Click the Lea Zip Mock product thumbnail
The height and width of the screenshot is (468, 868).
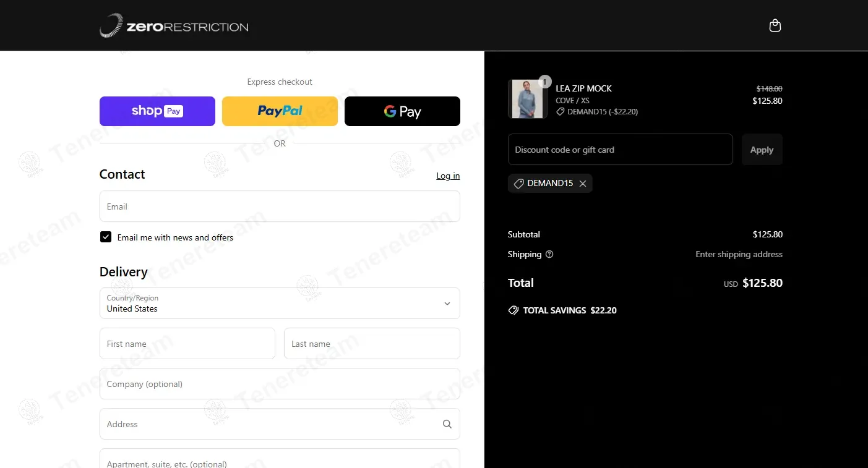(527, 99)
